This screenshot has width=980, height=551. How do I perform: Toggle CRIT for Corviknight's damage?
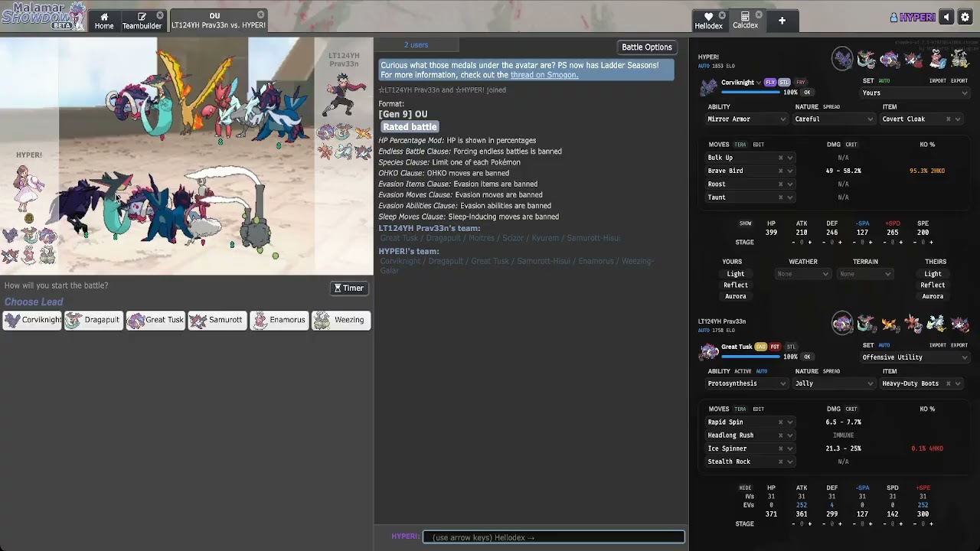click(x=851, y=145)
